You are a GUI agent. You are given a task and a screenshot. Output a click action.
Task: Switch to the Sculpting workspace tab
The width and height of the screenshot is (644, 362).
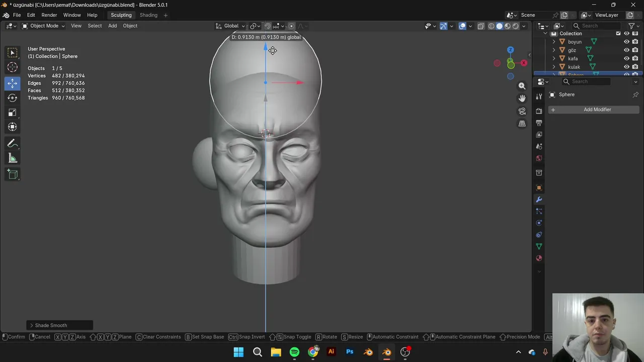point(121,15)
